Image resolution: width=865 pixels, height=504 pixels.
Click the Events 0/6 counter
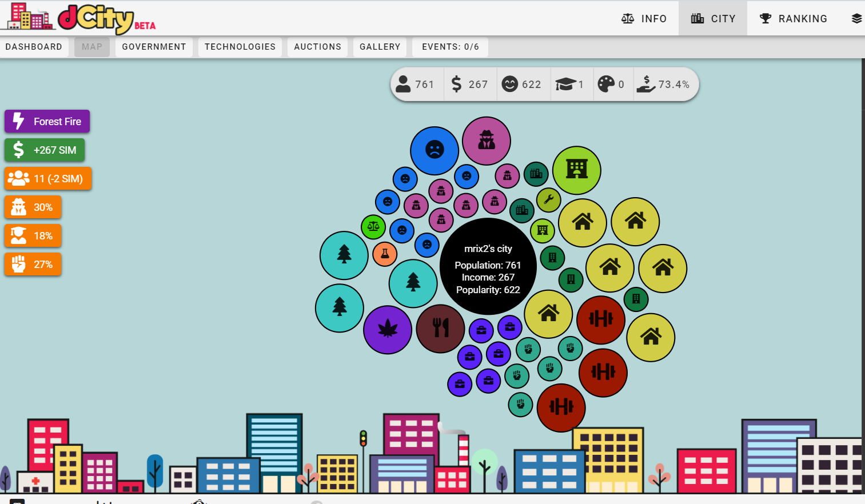(450, 47)
